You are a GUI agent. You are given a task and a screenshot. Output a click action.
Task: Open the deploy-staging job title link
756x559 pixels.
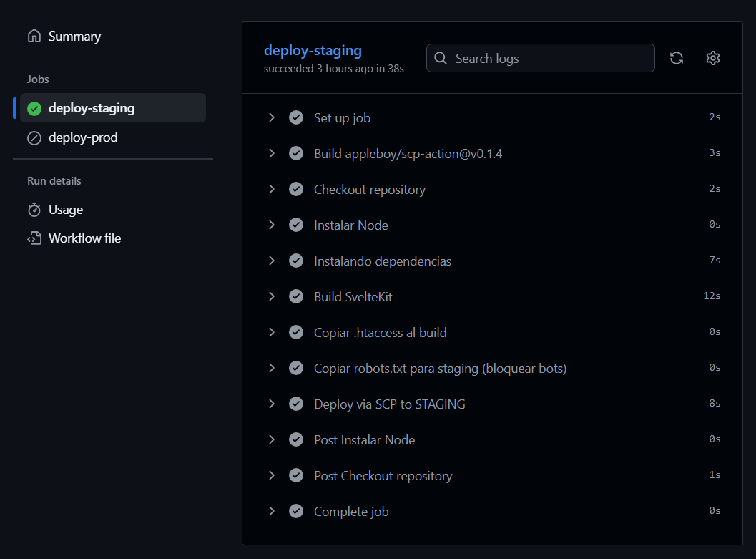coord(313,50)
